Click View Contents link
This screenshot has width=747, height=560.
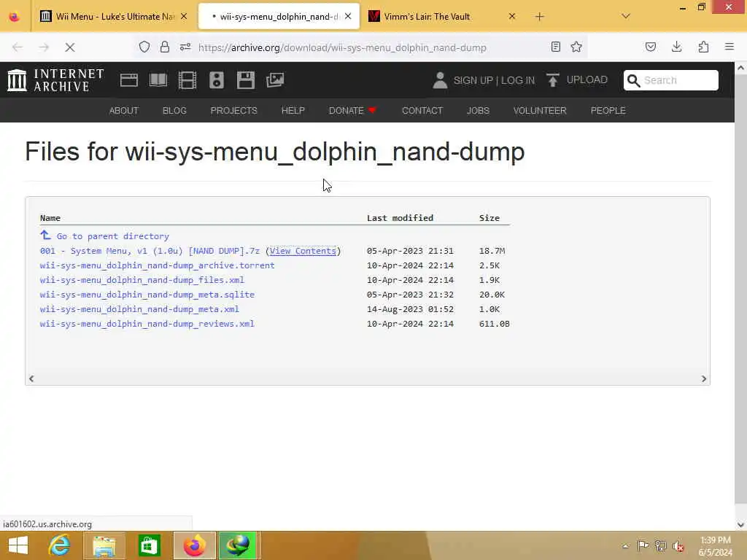[303, 251]
